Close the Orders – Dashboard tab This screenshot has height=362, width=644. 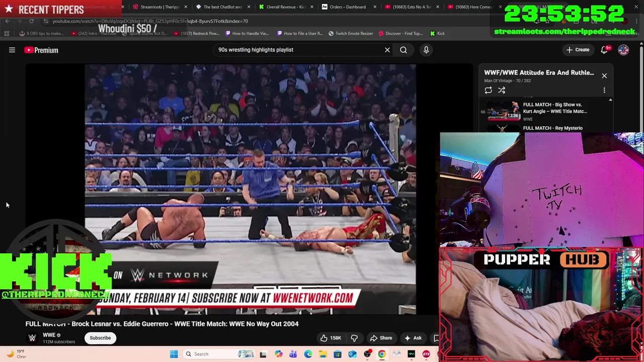[x=375, y=7]
